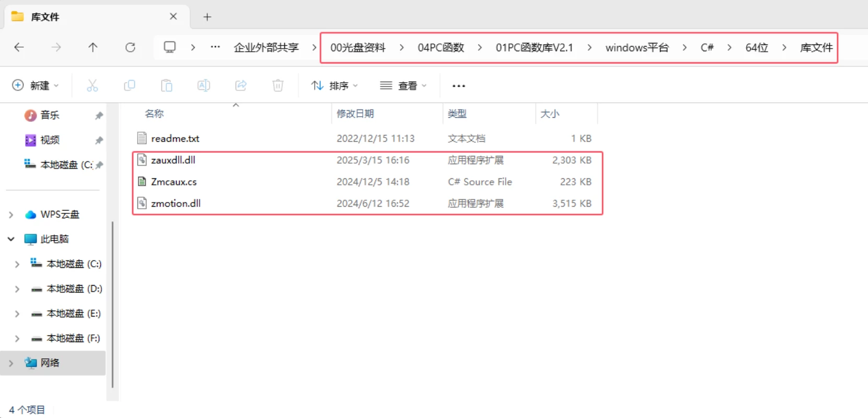Open a new tab with the plus button
The image size is (868, 418).
[x=207, y=17]
